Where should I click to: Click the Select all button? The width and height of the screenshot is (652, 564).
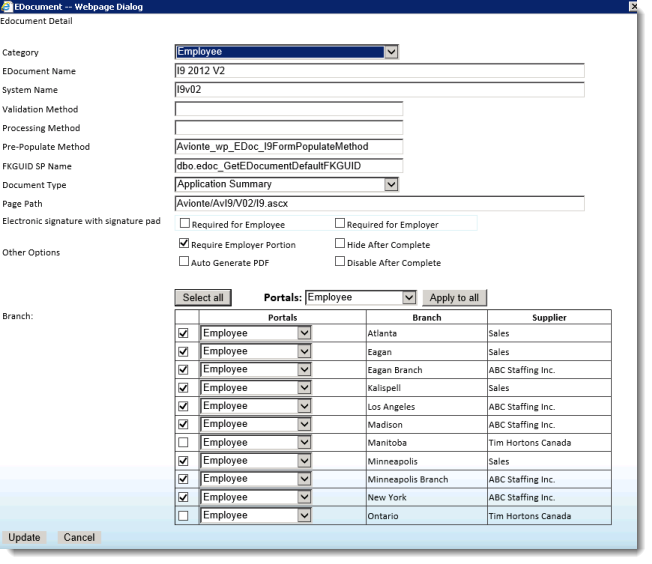[x=203, y=297]
